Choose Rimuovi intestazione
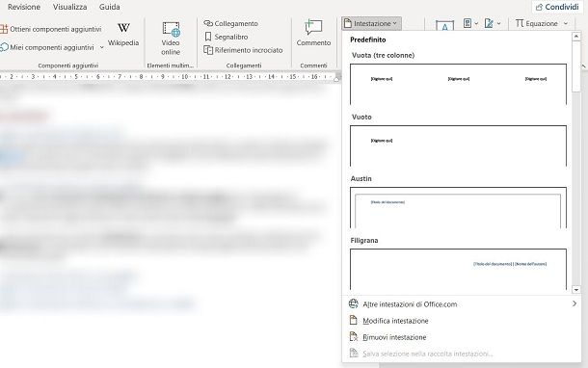The height and width of the screenshot is (368, 588). [462, 337]
